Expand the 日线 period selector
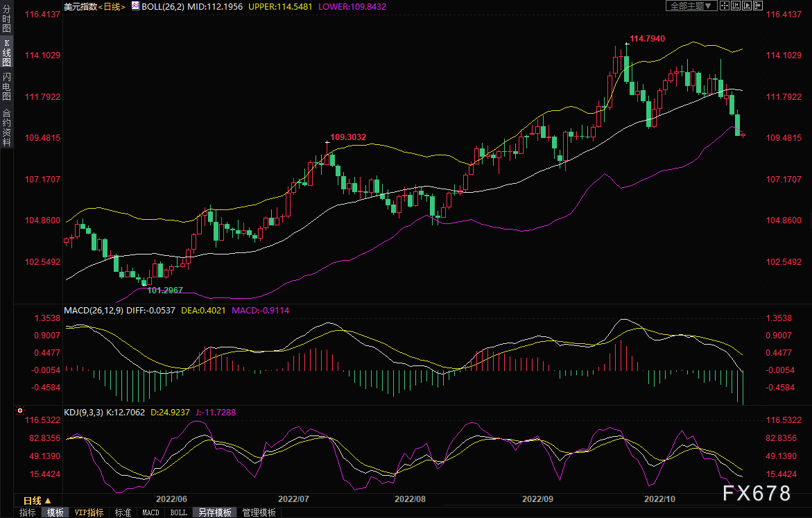Viewport: 812px width, 518px height. 37,500
